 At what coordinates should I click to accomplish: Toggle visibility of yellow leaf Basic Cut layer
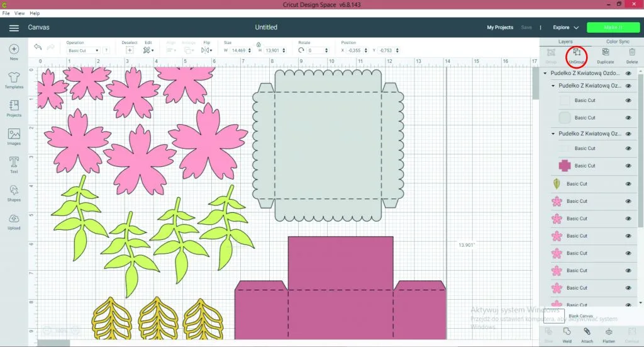click(x=628, y=184)
